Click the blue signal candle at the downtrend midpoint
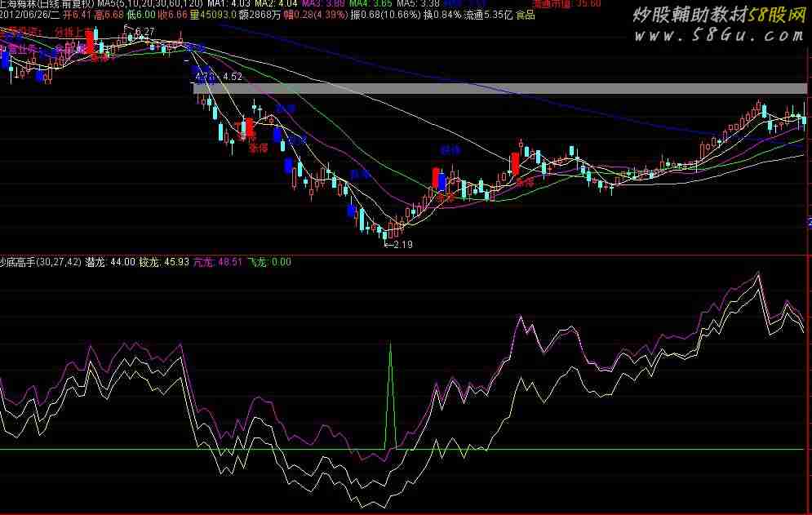 pos(288,166)
